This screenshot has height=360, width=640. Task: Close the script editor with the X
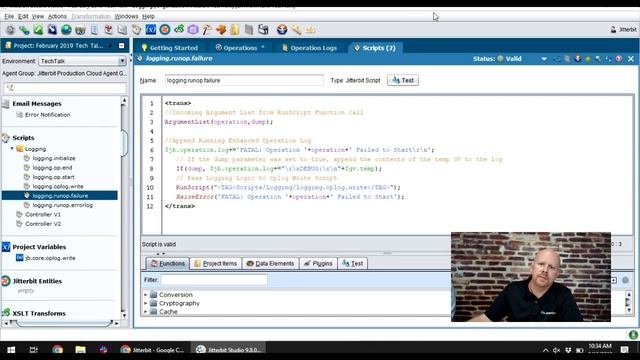click(631, 59)
